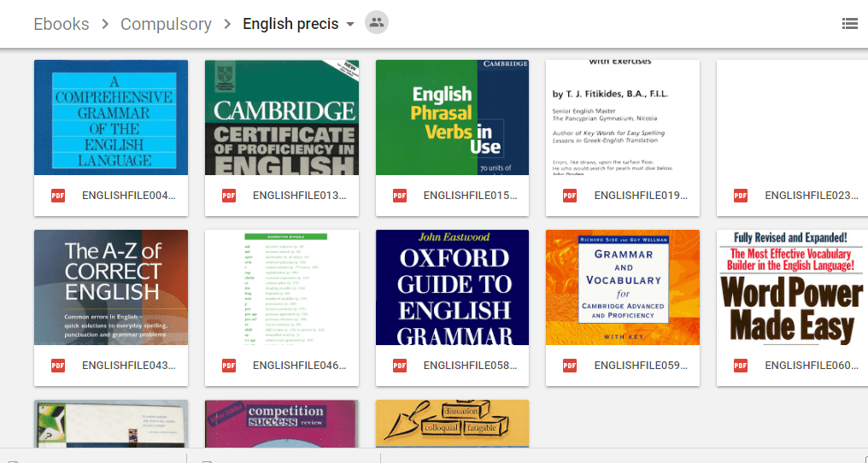Select file name ENGLISHFILE004...

coord(129,196)
